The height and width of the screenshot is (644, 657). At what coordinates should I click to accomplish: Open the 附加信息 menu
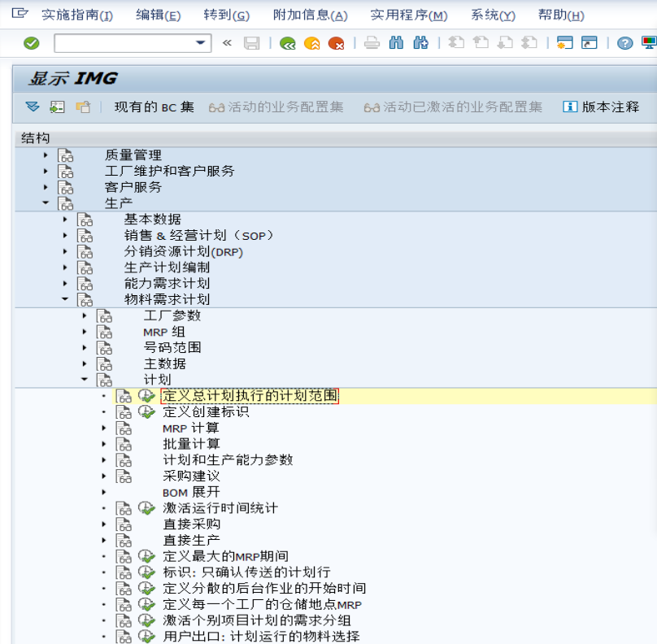(310, 15)
